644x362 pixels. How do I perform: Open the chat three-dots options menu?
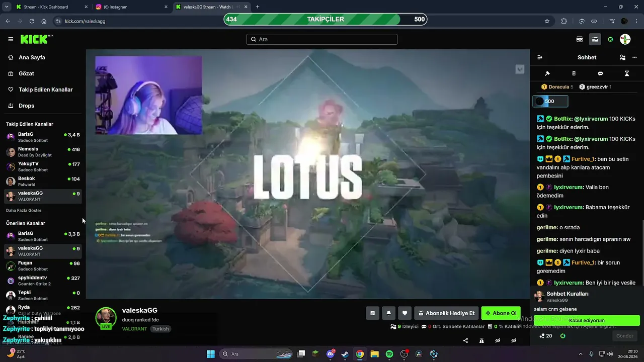(x=634, y=57)
